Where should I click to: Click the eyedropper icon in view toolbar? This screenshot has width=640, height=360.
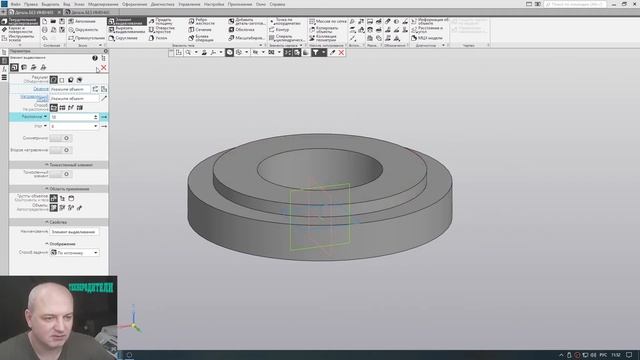[332, 53]
